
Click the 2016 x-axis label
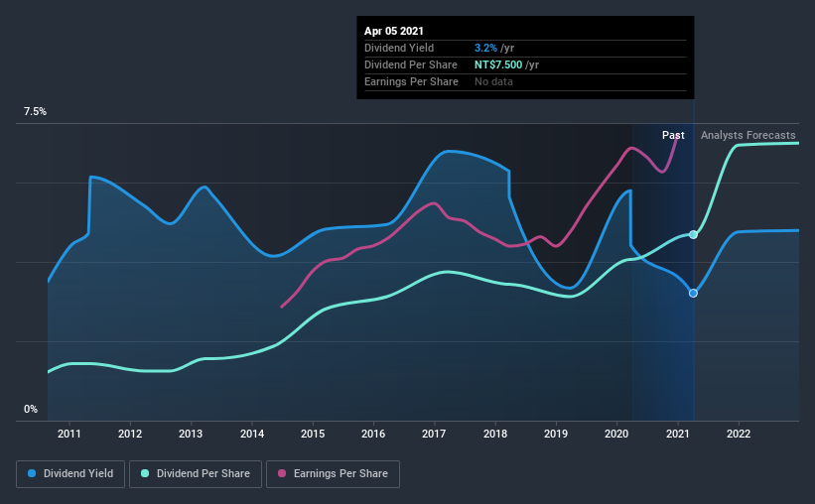(373, 434)
